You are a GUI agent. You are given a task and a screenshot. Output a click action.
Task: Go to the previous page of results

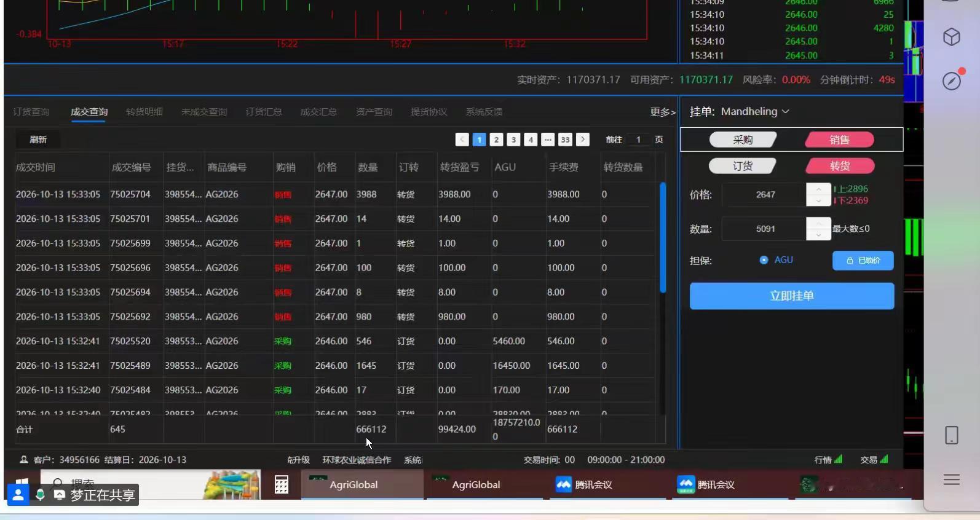(x=462, y=140)
